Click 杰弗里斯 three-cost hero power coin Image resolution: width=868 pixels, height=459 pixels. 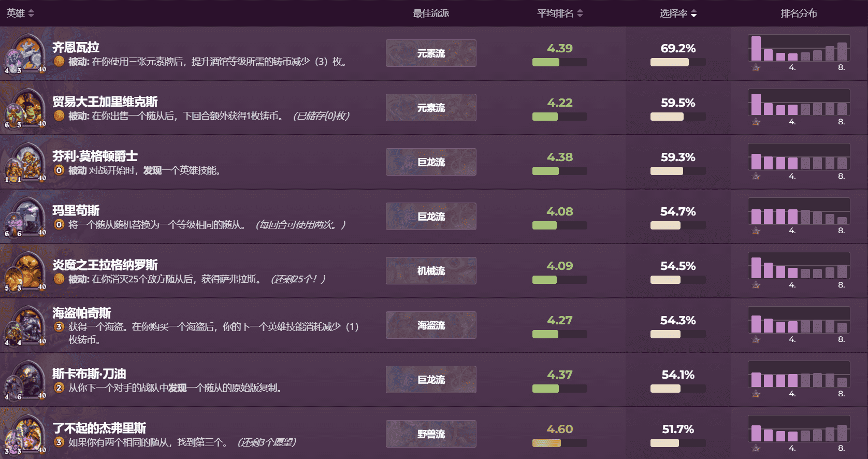(x=59, y=442)
